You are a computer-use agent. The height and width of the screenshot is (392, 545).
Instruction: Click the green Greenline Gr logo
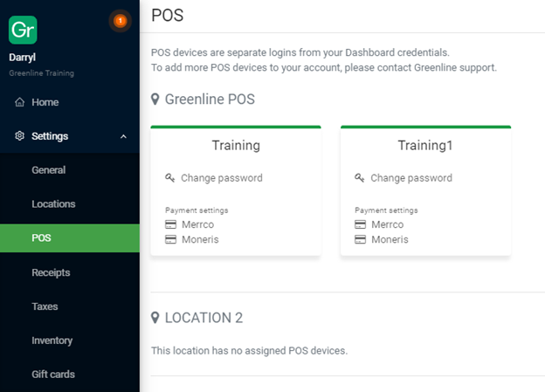(x=23, y=29)
